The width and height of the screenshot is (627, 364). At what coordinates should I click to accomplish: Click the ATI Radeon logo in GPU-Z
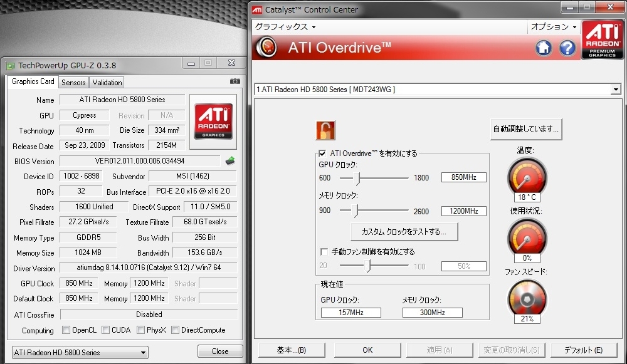click(x=213, y=122)
